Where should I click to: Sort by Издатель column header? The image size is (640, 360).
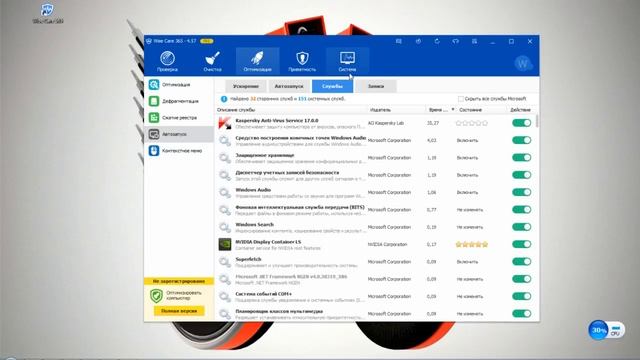coord(380,110)
